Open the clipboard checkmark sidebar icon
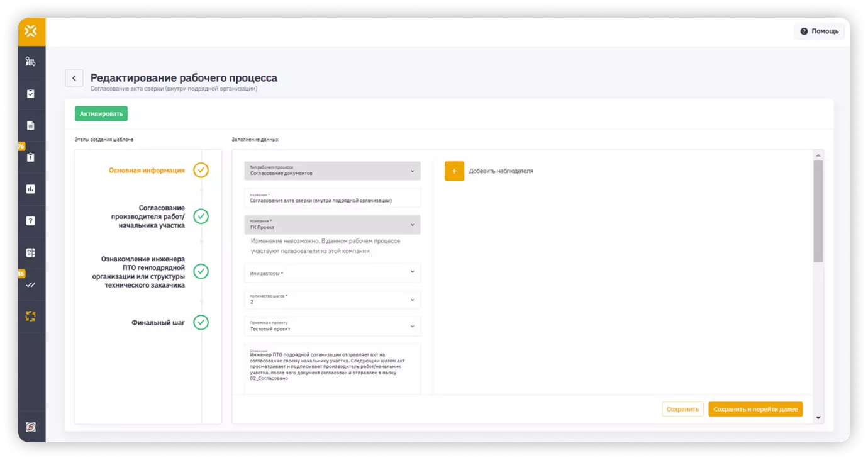 [31, 94]
